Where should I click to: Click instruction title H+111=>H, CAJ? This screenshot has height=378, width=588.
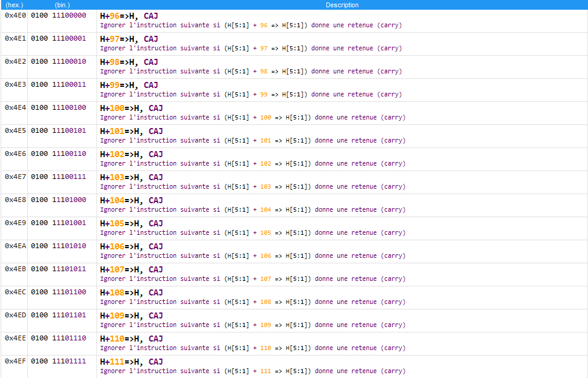tap(132, 362)
